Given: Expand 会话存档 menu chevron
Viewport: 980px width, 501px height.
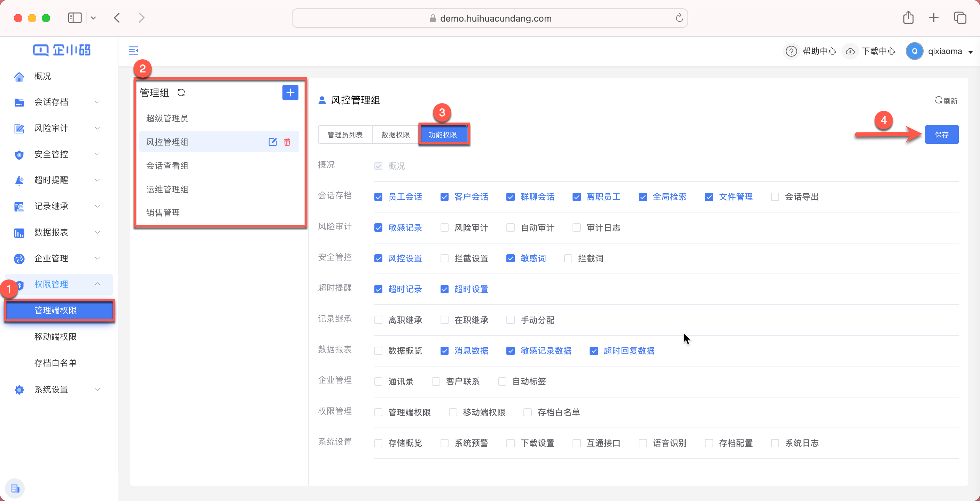Looking at the screenshot, I should click(x=98, y=102).
